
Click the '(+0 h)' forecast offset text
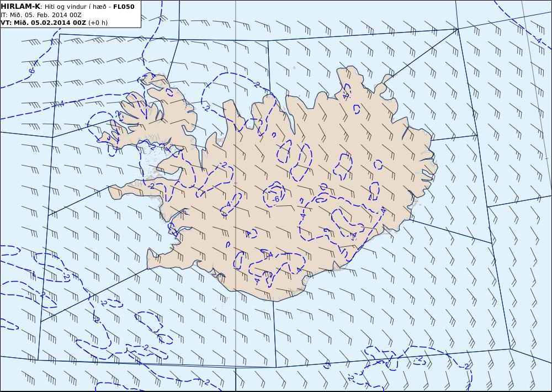[x=98, y=23]
